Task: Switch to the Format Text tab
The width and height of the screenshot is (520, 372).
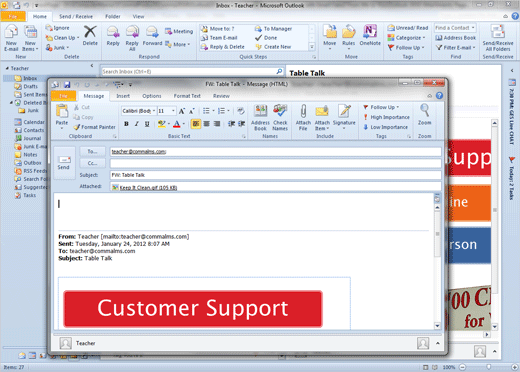Action: click(x=187, y=96)
